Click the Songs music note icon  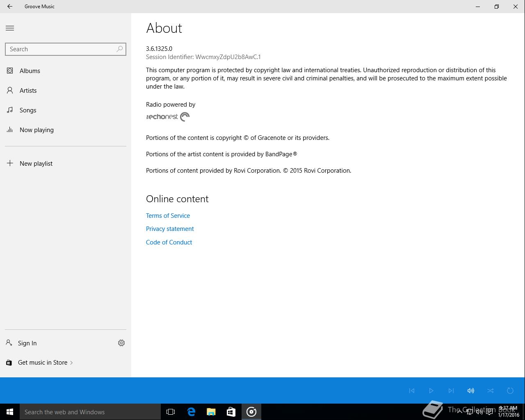coord(10,110)
